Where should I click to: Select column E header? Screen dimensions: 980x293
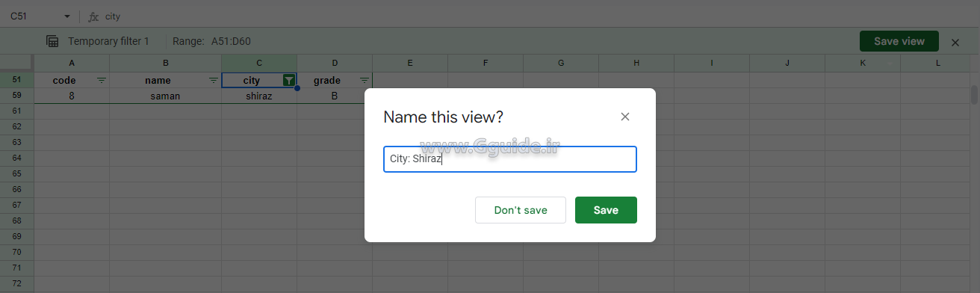coord(410,64)
